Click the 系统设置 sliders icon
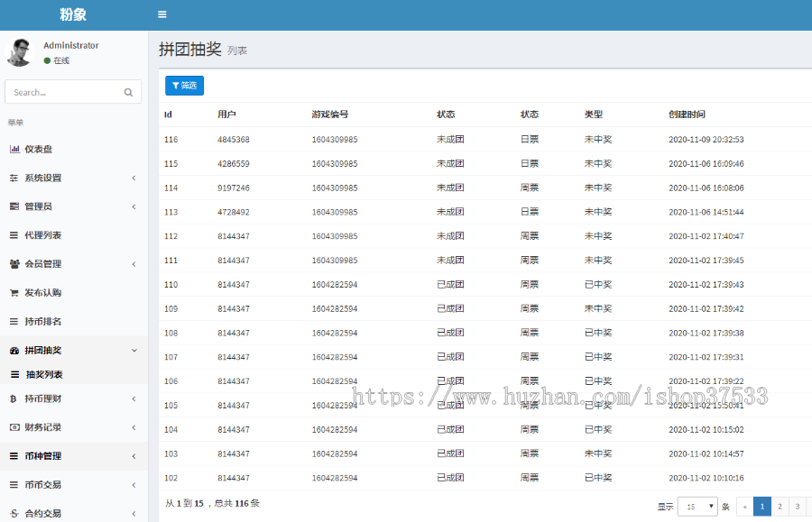 tap(14, 178)
